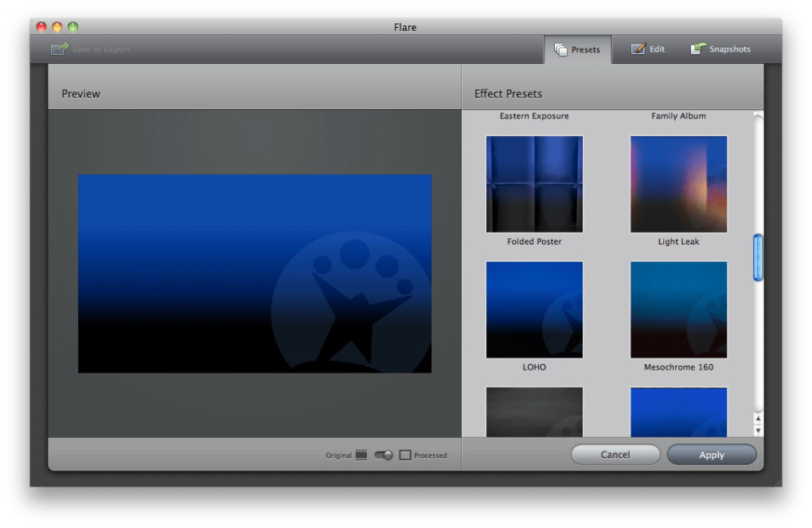812x528 pixels.
Task: Click the Save or Export label
Action: 101,49
